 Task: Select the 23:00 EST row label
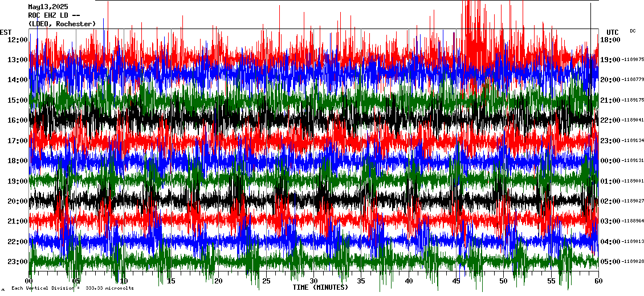pos(18,262)
